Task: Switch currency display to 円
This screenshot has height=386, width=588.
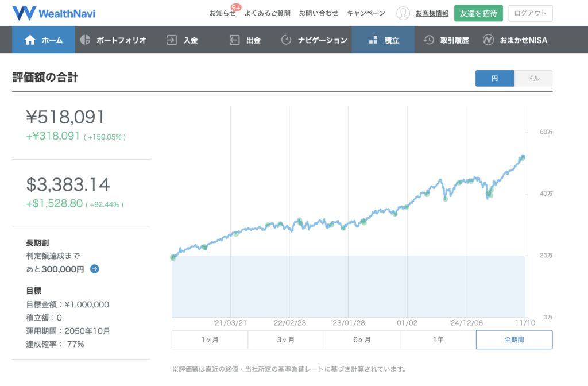Action: pos(494,78)
